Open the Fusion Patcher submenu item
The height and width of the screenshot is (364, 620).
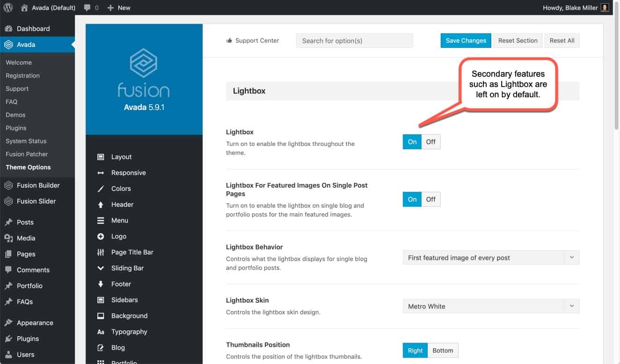coord(27,154)
